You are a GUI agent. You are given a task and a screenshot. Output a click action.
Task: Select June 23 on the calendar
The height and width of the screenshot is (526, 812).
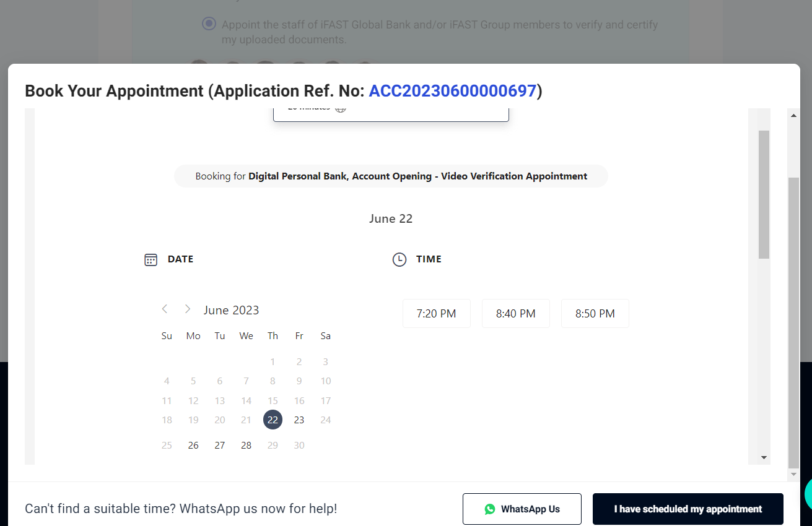[x=299, y=420]
